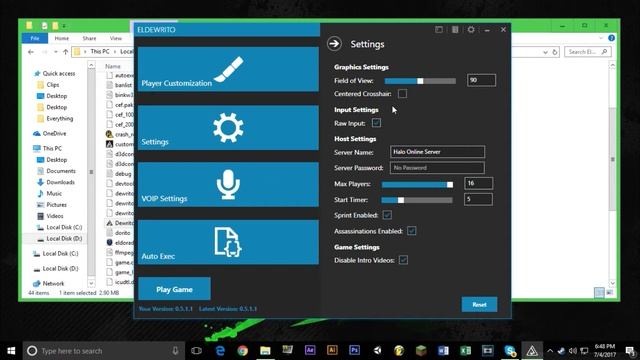The height and width of the screenshot is (360, 640).
Task: Open Word from the taskbar
Action: click(x=443, y=351)
